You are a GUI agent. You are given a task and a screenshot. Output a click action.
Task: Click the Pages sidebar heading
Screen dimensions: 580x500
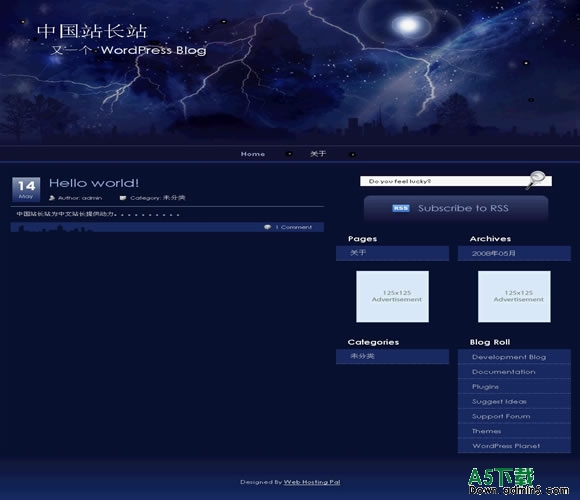pyautogui.click(x=362, y=239)
